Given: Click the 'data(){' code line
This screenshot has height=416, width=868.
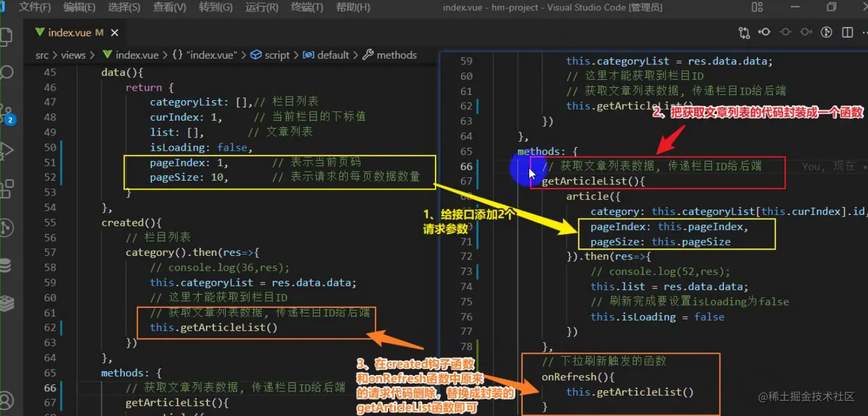Looking at the screenshot, I should [123, 72].
